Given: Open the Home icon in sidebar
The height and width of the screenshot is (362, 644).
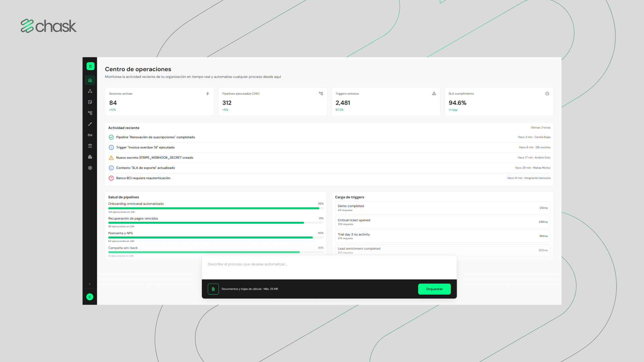Looking at the screenshot, I should point(90,80).
